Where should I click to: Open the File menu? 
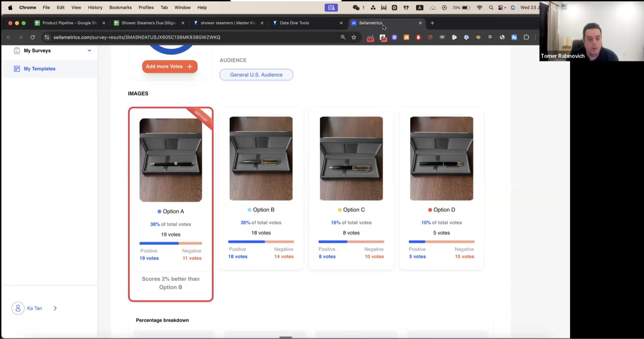pyautogui.click(x=46, y=7)
